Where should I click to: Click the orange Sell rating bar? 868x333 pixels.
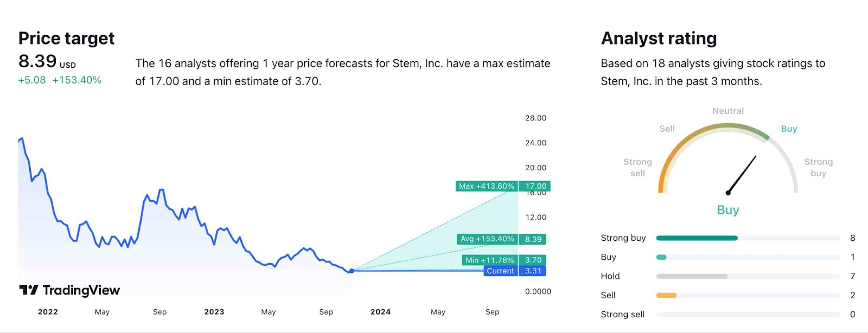[666, 296]
